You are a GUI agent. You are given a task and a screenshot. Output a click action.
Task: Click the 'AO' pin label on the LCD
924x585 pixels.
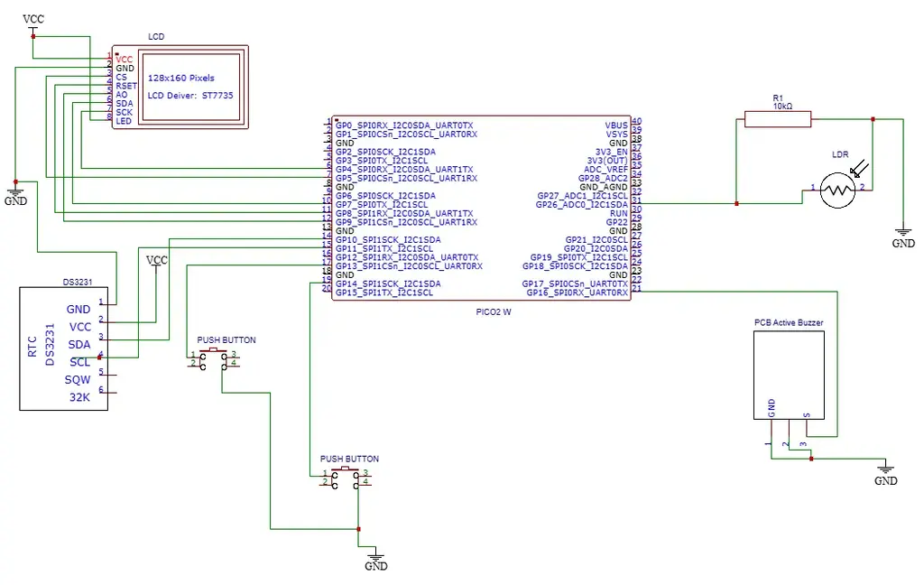click(x=122, y=95)
